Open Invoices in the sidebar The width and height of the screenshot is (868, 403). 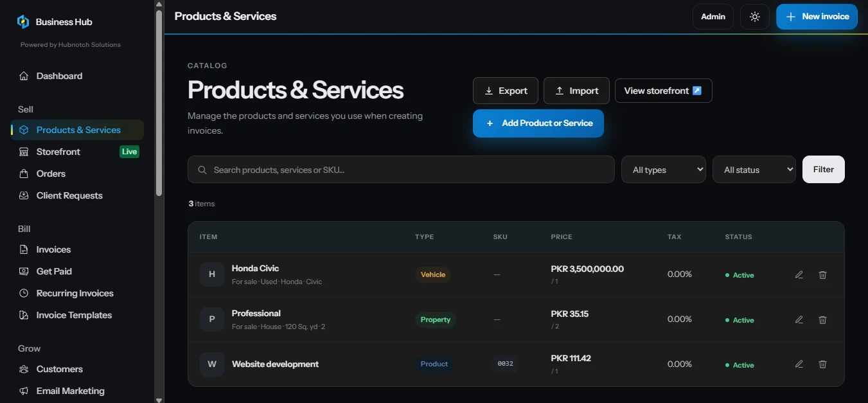pyautogui.click(x=77, y=249)
